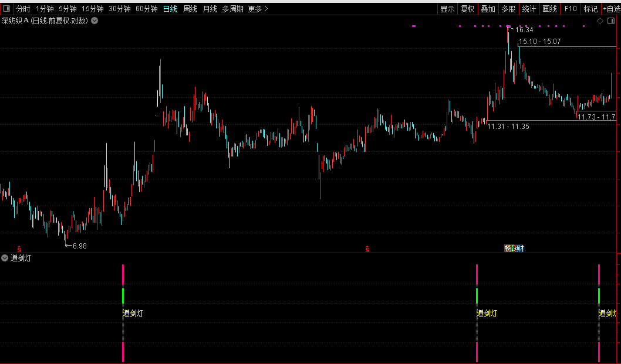This screenshot has height=364, width=621.
Task: Click the 15.10 - 15.07 gap label
Action: point(540,41)
